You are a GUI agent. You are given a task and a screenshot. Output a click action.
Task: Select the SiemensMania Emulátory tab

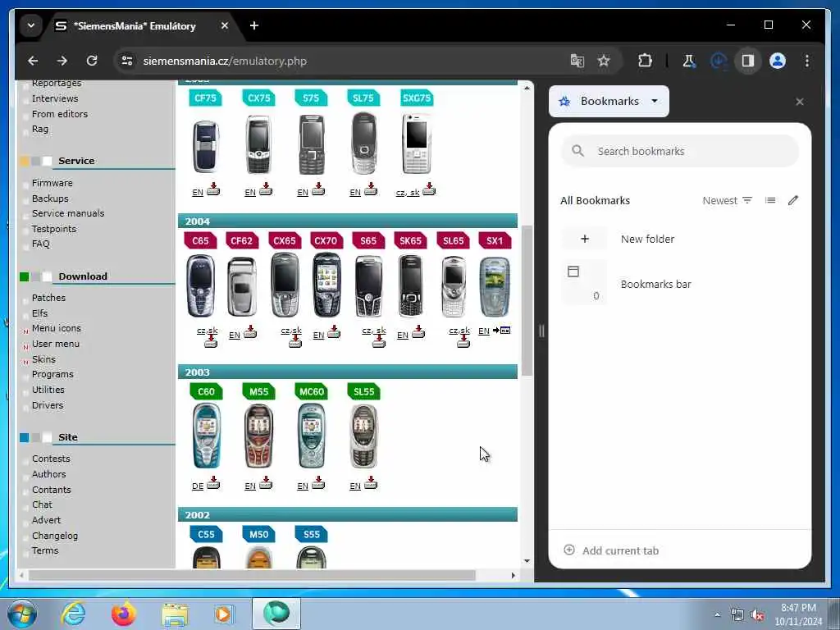coord(134,25)
